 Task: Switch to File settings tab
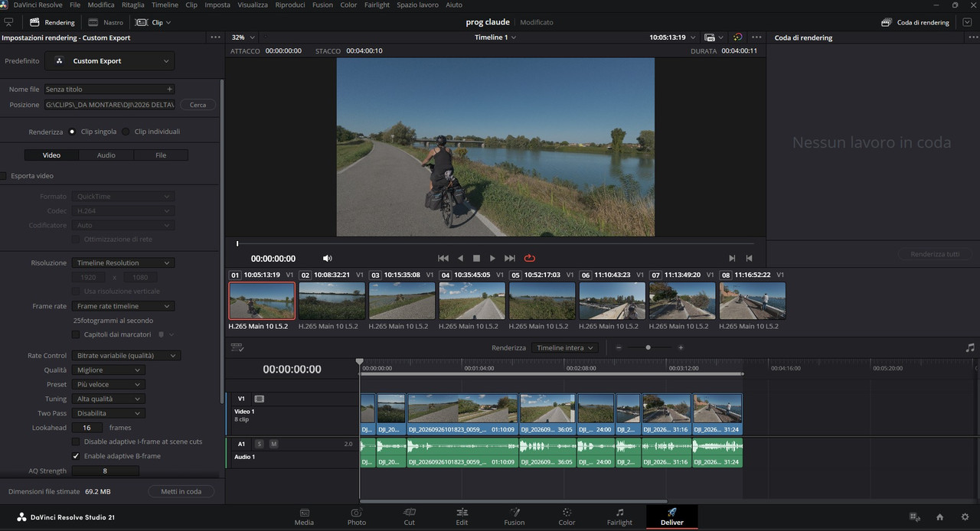[x=161, y=155]
